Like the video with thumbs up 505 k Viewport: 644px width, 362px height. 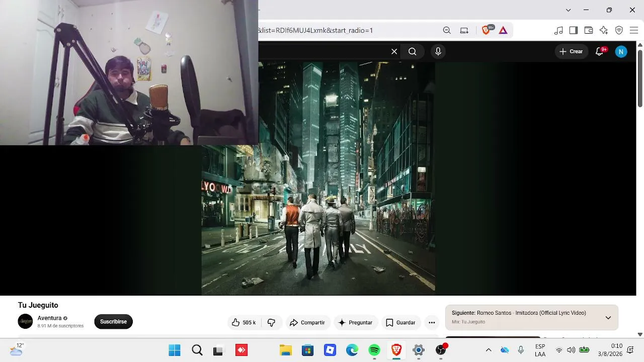pos(244,322)
